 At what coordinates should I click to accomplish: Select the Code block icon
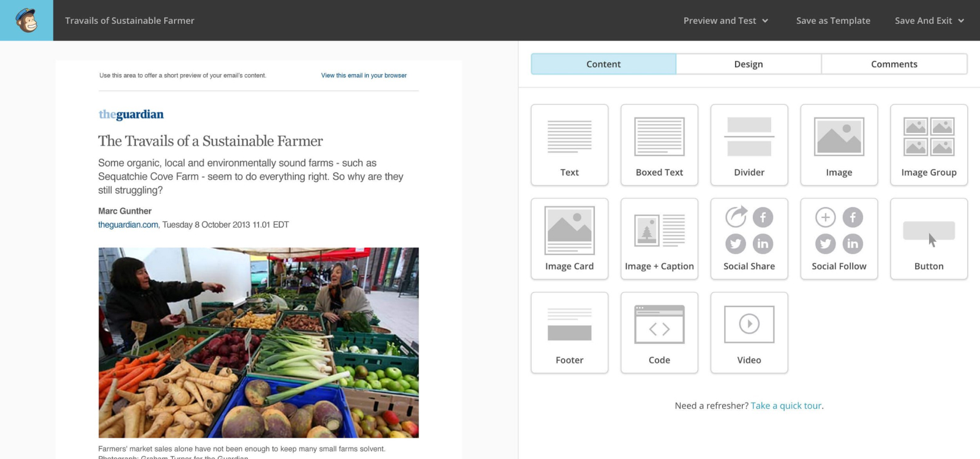(x=659, y=325)
